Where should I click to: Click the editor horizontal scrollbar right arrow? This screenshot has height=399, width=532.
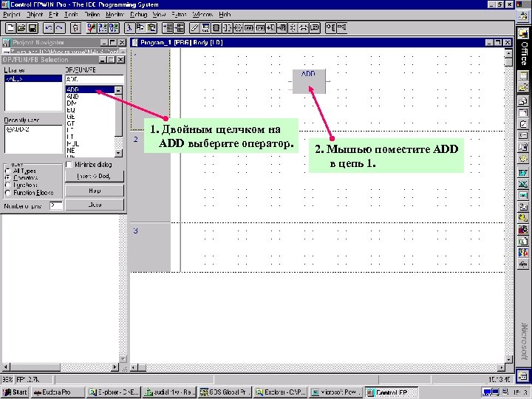pos(501,367)
